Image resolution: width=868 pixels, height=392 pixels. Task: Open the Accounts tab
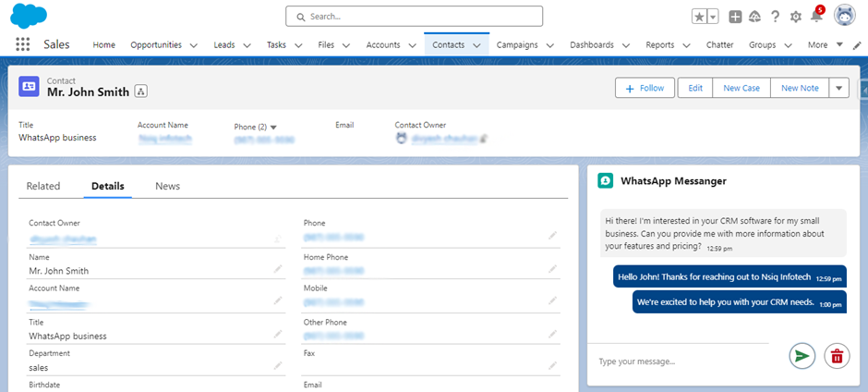coord(383,45)
